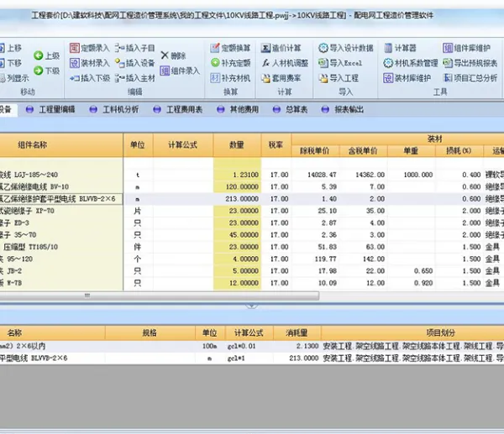
Task: Switch to 报表输出 tab
Action: (343, 109)
